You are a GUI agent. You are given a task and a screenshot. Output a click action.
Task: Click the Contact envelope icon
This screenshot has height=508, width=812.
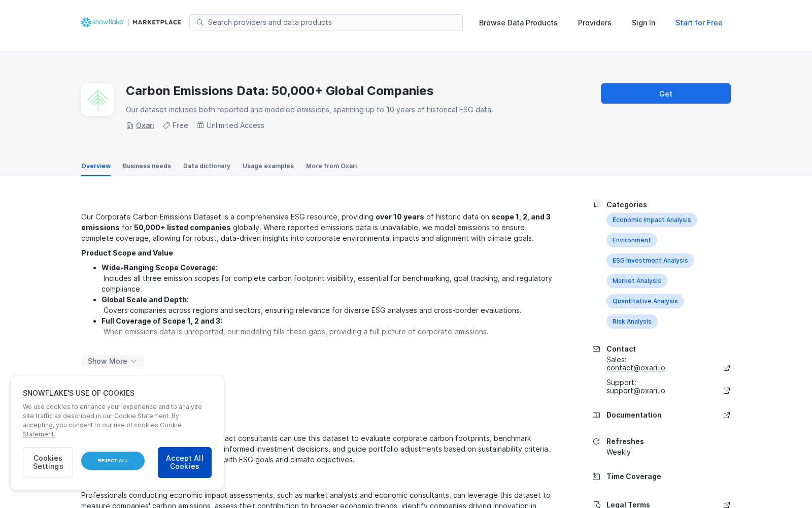[596, 349]
